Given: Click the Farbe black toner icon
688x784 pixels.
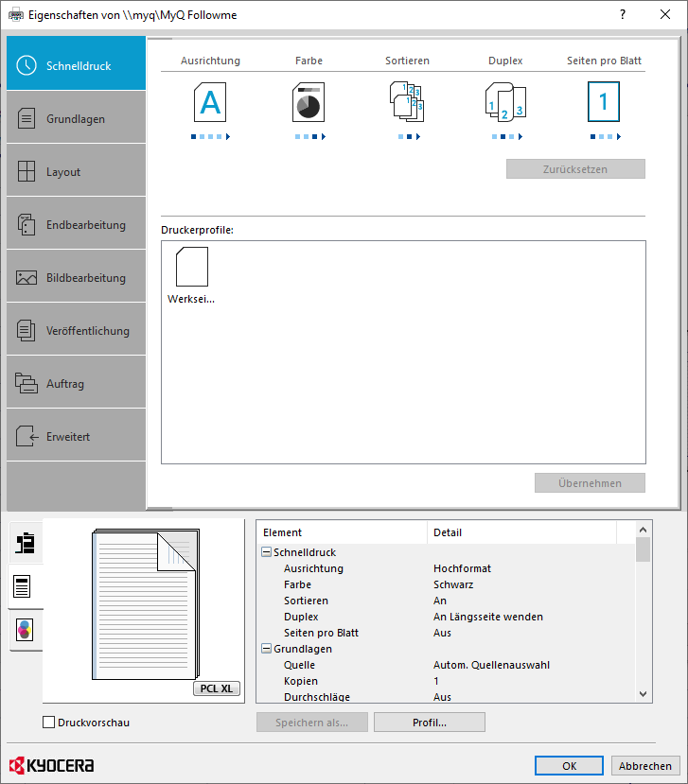Looking at the screenshot, I should click(x=308, y=102).
